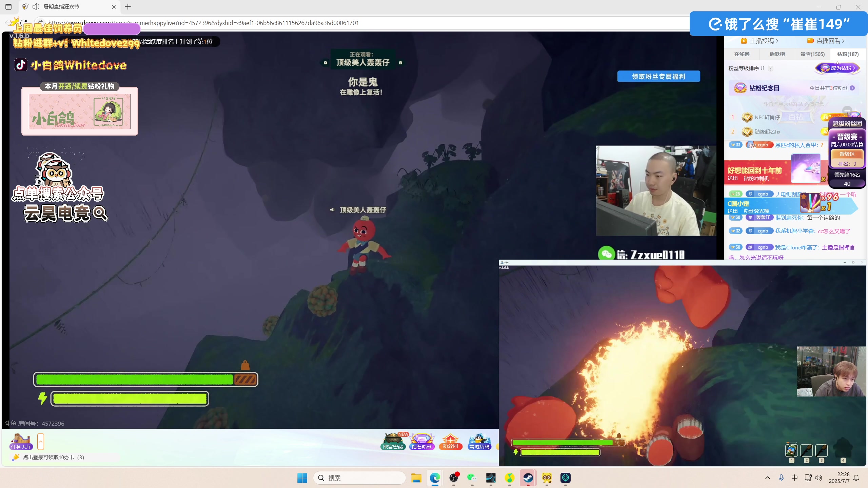The width and height of the screenshot is (868, 488).
Task: Toggle the 粉丝等级排序 sort arrows
Action: click(x=763, y=68)
